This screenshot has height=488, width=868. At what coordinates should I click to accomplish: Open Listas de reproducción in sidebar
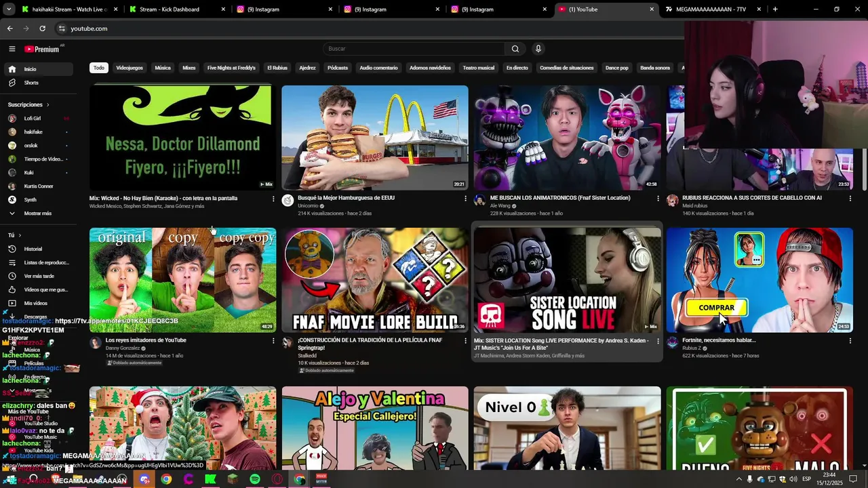(x=39, y=262)
